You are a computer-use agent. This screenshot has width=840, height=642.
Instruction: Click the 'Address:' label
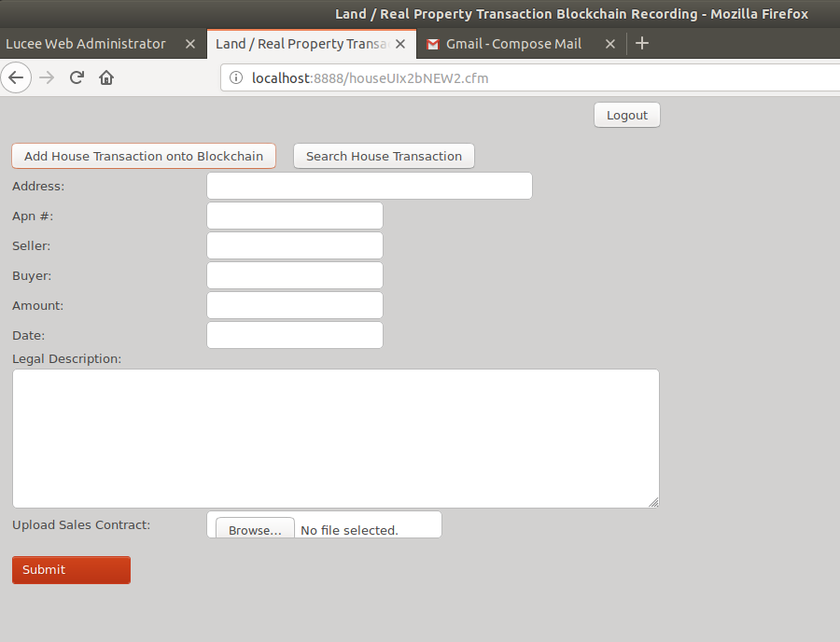(x=38, y=187)
